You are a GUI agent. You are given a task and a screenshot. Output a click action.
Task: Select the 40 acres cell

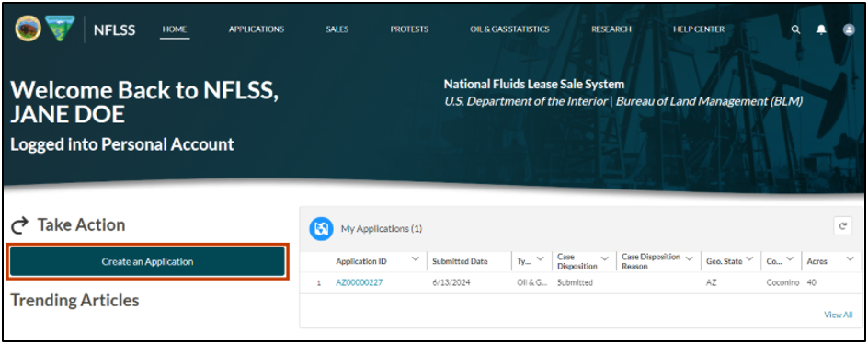pyautogui.click(x=812, y=282)
